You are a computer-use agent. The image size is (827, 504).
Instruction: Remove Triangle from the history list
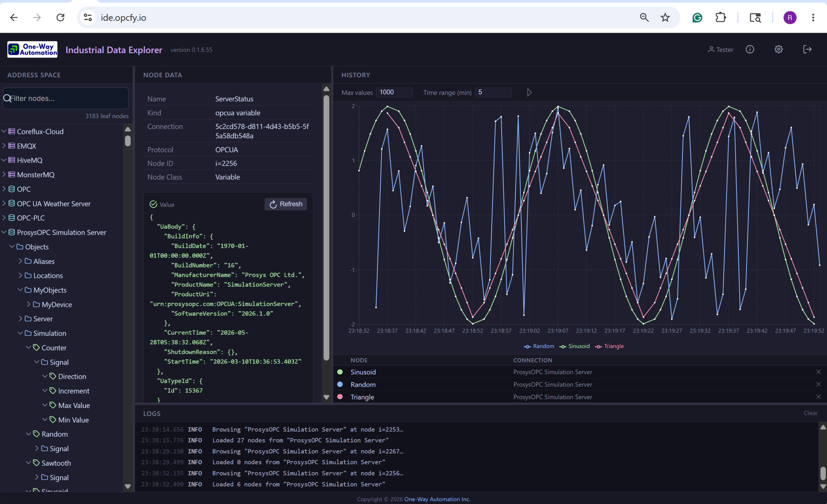(x=819, y=397)
